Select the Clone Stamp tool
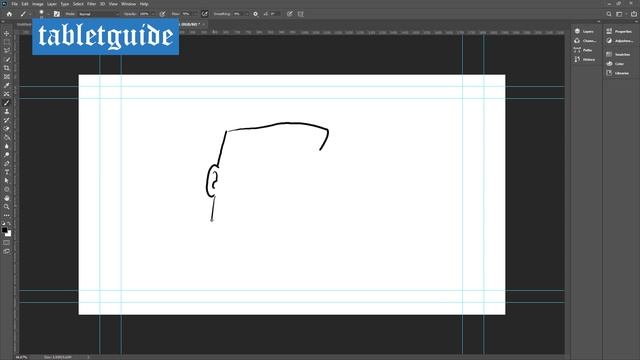 [7, 111]
